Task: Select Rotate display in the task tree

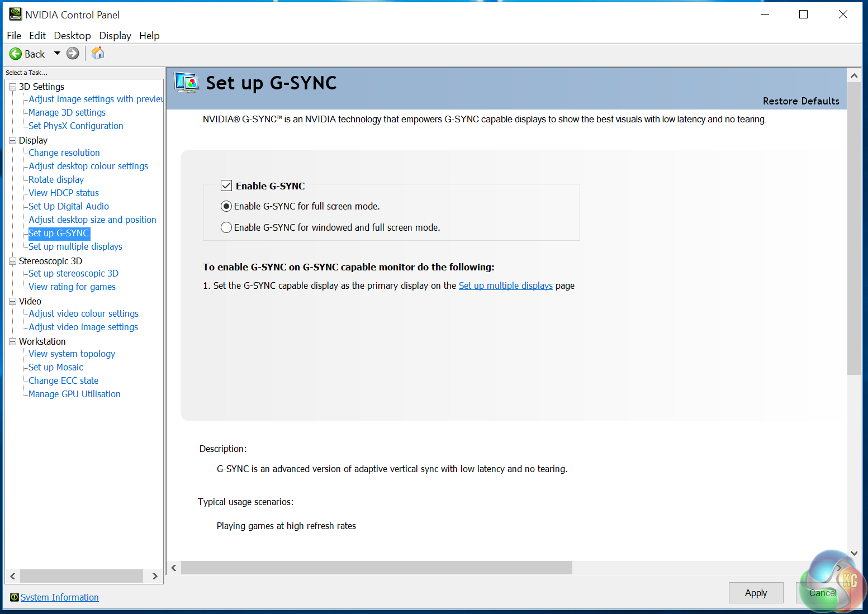Action: (x=56, y=179)
